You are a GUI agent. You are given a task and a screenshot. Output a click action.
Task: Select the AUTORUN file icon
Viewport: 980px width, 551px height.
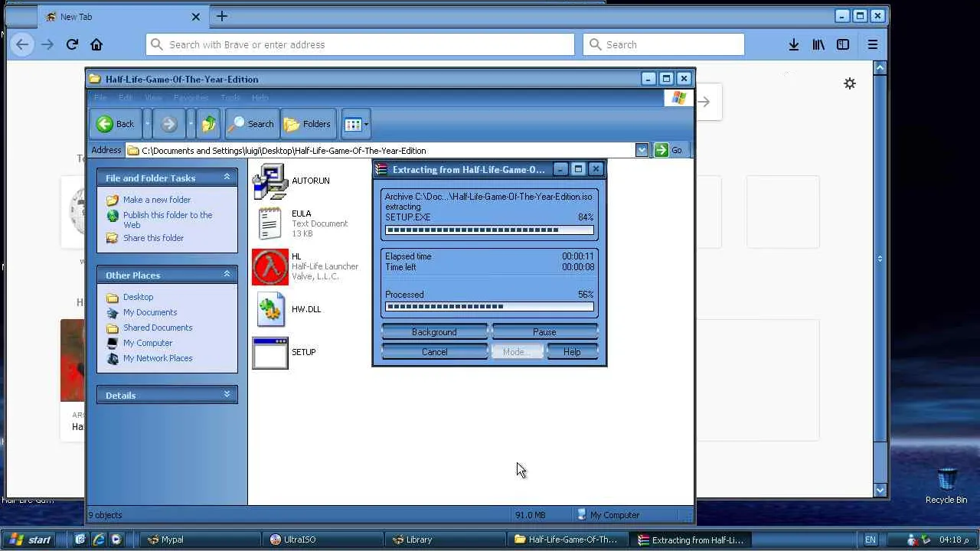click(x=270, y=181)
